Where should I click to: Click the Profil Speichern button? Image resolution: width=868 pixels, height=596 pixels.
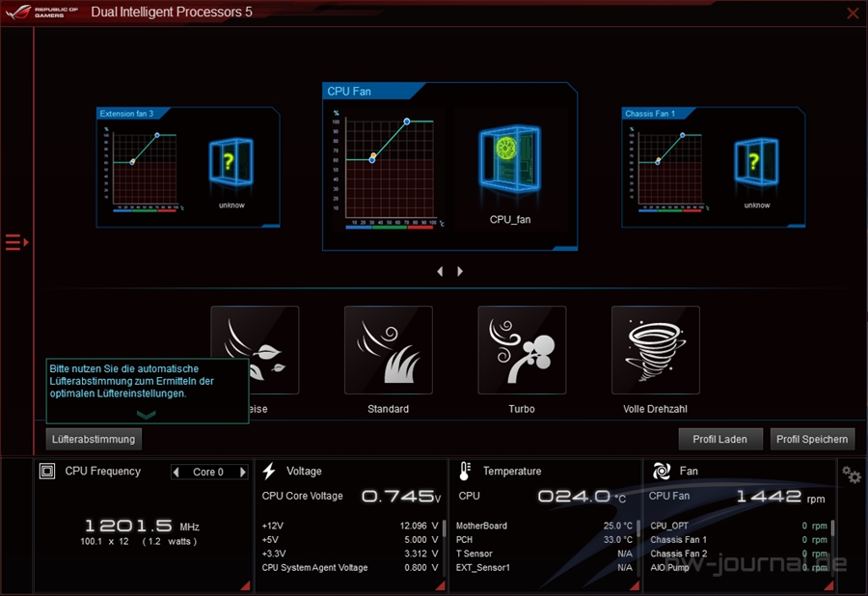pyautogui.click(x=812, y=440)
